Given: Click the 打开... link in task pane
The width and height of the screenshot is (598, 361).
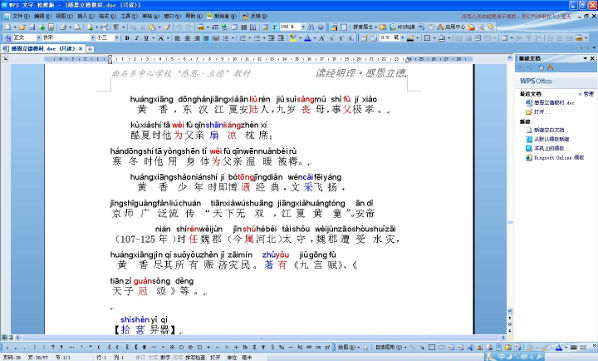Looking at the screenshot, I should point(542,112).
